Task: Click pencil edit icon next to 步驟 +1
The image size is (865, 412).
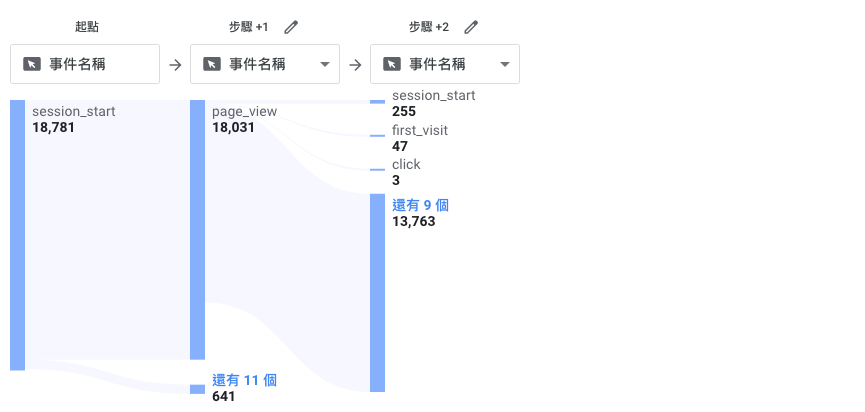Action: [291, 27]
